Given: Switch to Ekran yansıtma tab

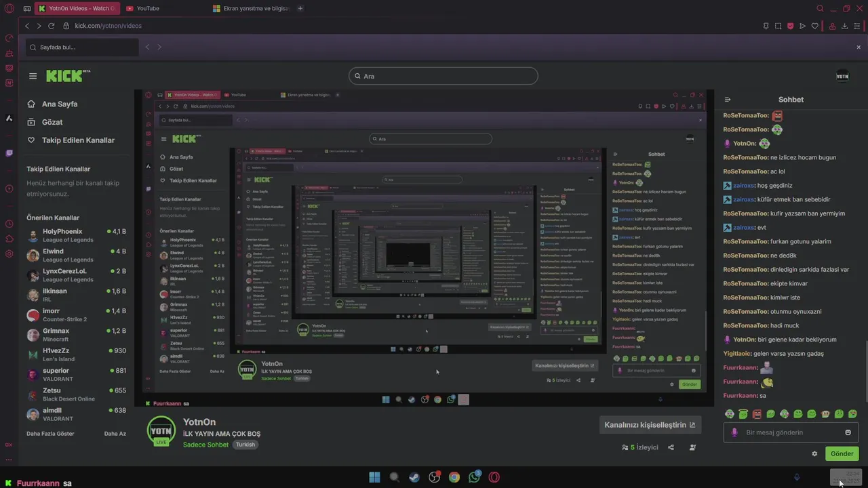Looking at the screenshot, I should (252, 8).
